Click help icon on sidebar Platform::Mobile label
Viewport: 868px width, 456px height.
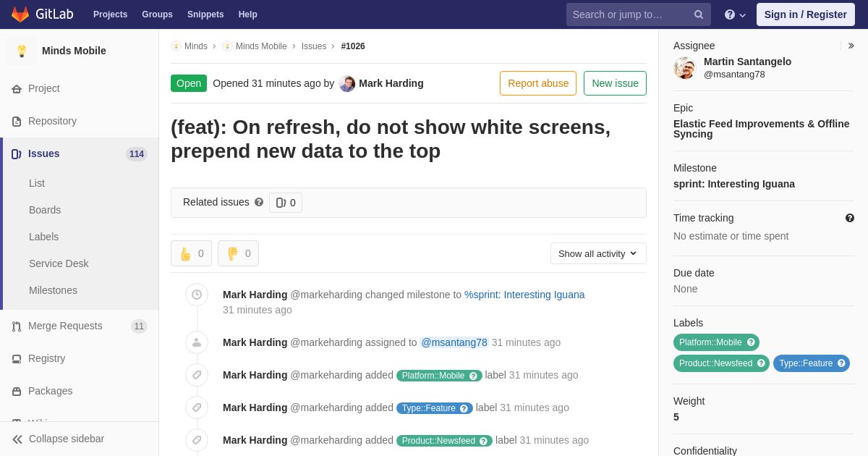click(751, 342)
